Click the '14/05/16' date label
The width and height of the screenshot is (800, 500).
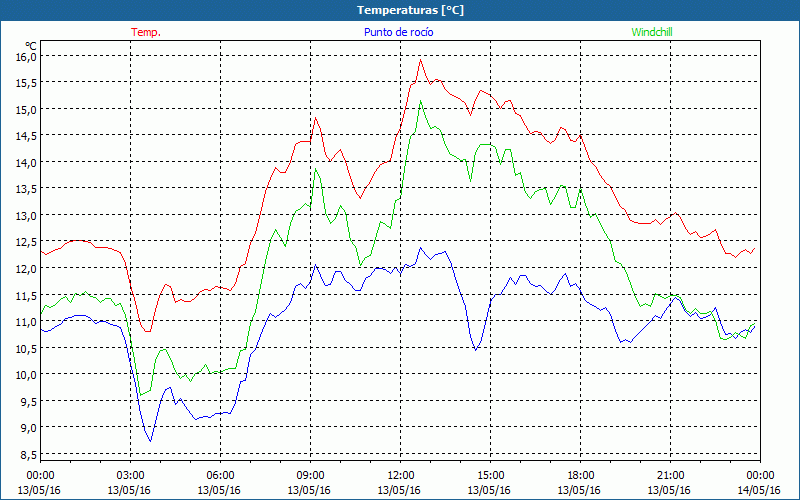coord(759,490)
